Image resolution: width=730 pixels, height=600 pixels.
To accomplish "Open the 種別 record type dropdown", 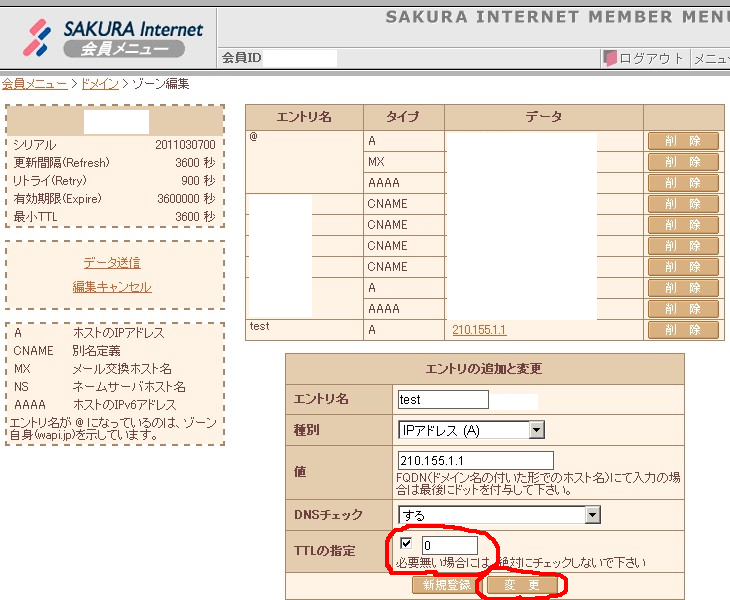I will pyautogui.click(x=536, y=430).
